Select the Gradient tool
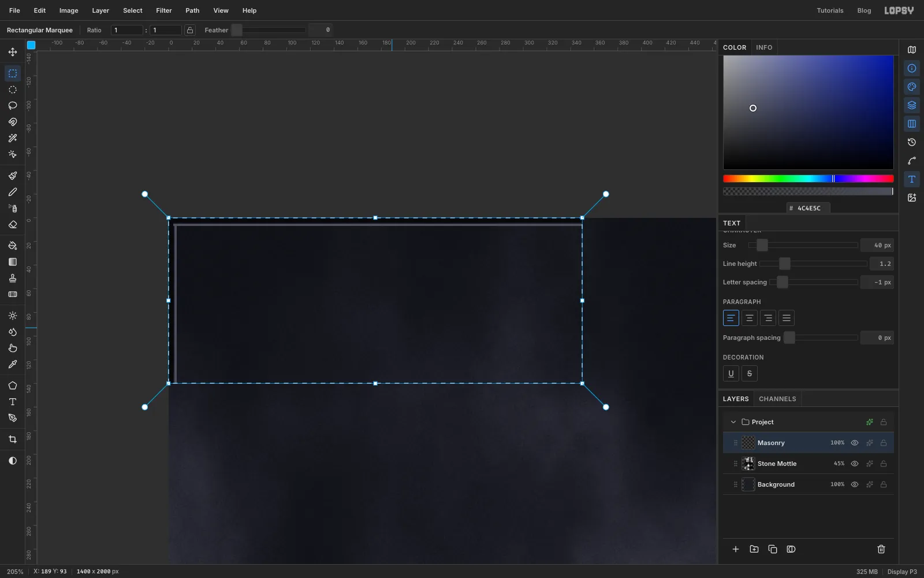 [x=13, y=262]
